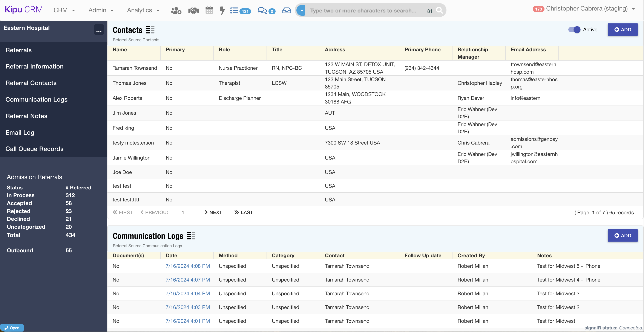Open Christopher Cabrera user menu
Screen dimensions: 644x332
[586, 9]
